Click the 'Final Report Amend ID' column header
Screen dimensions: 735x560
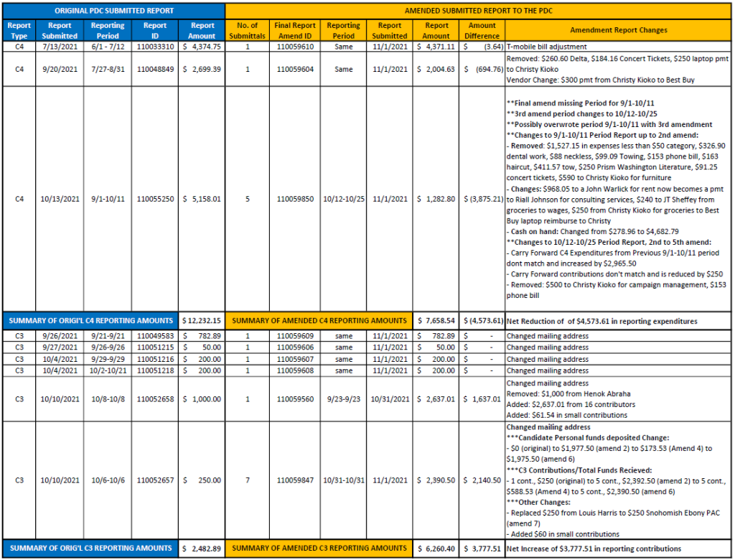(294, 30)
